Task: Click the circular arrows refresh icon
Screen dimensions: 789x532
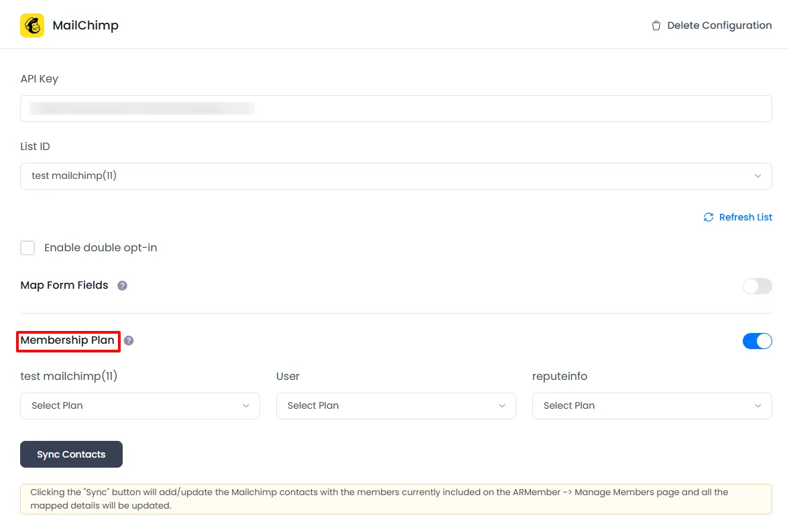Action: (x=709, y=217)
